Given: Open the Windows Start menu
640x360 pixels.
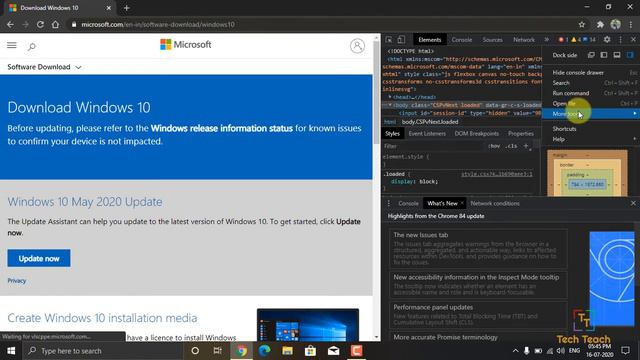Looking at the screenshot, I should coord(11,351).
